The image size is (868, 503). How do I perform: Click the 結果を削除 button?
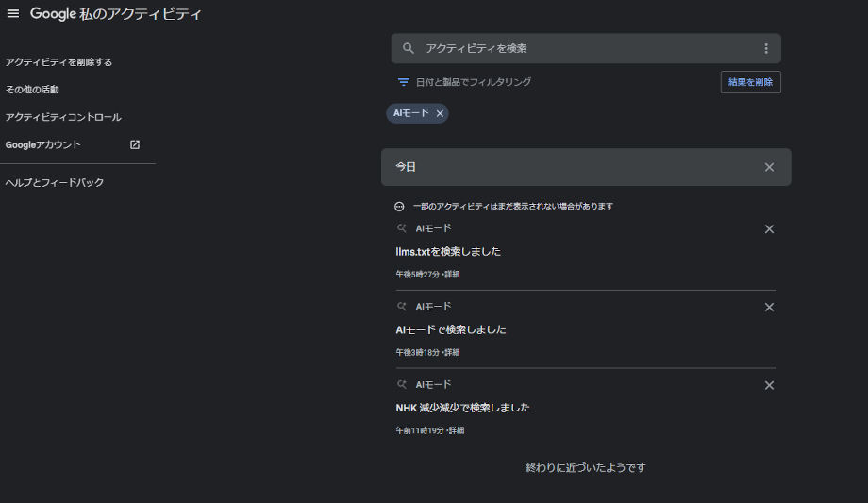click(750, 82)
